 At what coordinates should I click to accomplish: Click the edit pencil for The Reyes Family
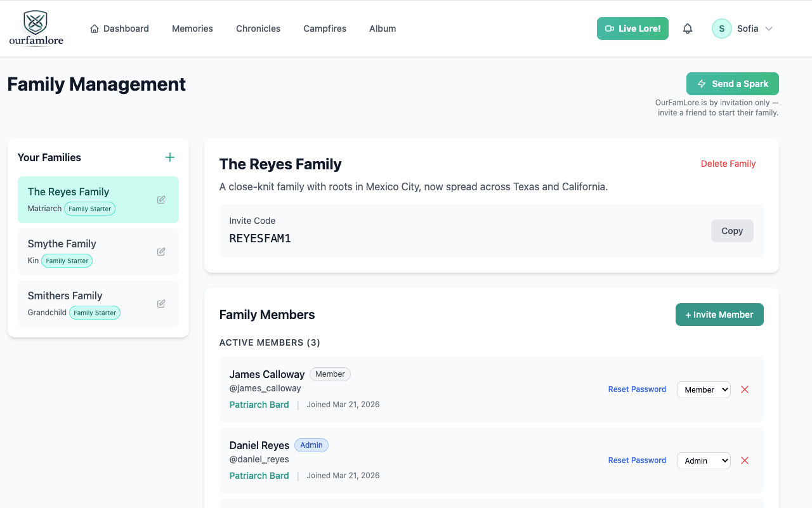[160, 199]
